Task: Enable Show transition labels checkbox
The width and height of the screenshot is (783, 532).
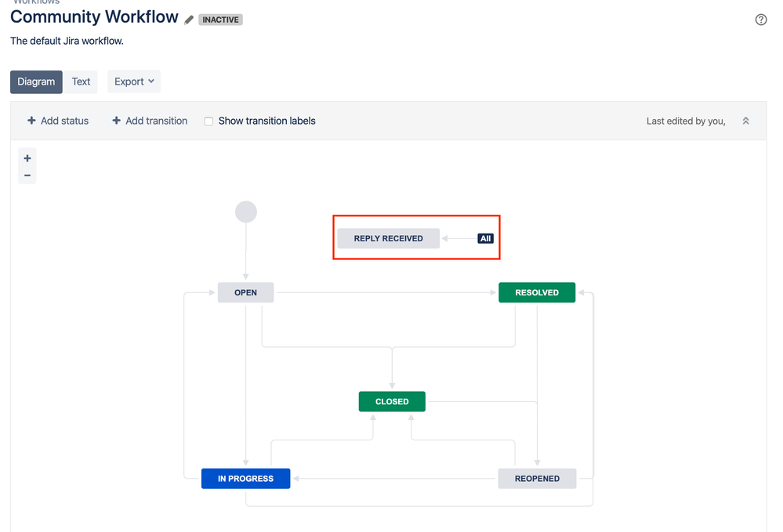Action: click(208, 121)
